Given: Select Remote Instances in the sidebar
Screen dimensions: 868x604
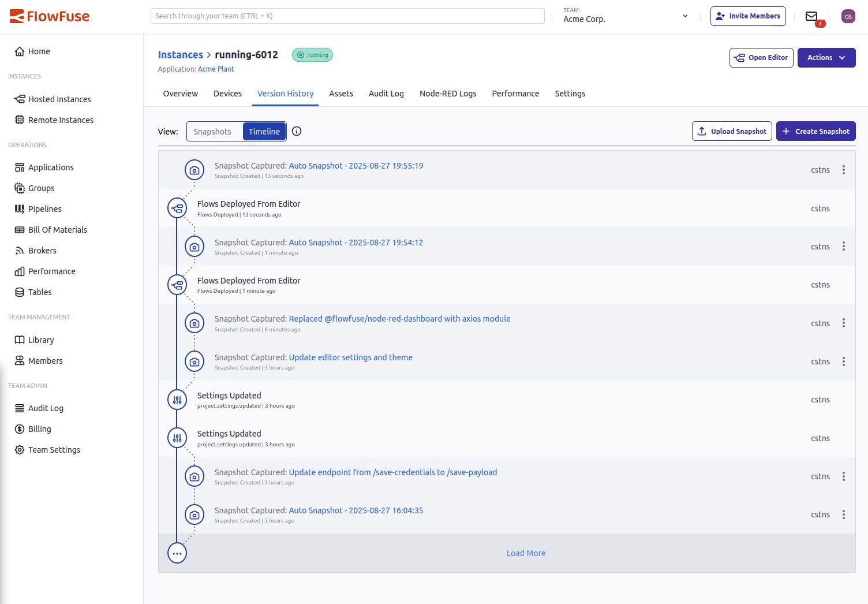Looking at the screenshot, I should point(61,120).
